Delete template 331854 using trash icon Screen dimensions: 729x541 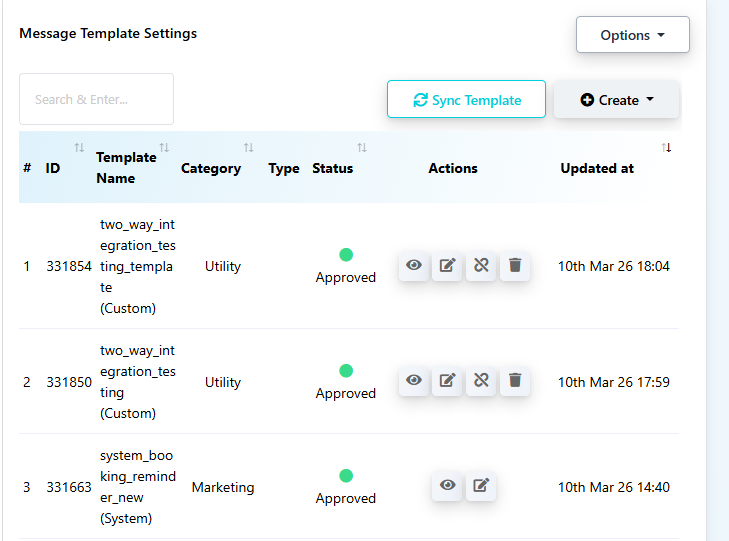click(x=515, y=266)
